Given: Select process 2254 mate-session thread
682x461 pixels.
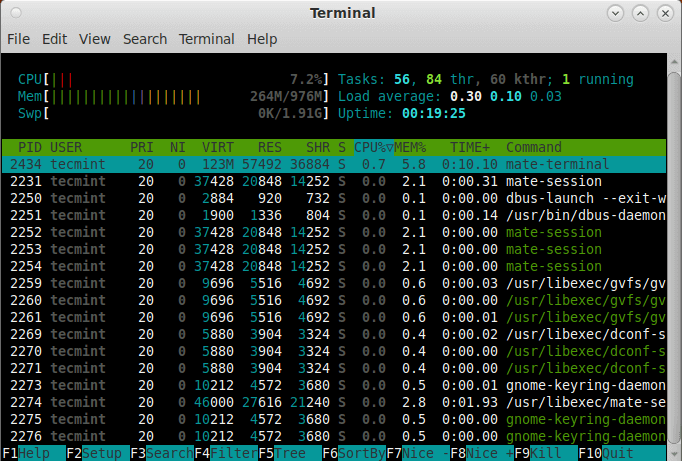Looking at the screenshot, I should [x=334, y=266].
